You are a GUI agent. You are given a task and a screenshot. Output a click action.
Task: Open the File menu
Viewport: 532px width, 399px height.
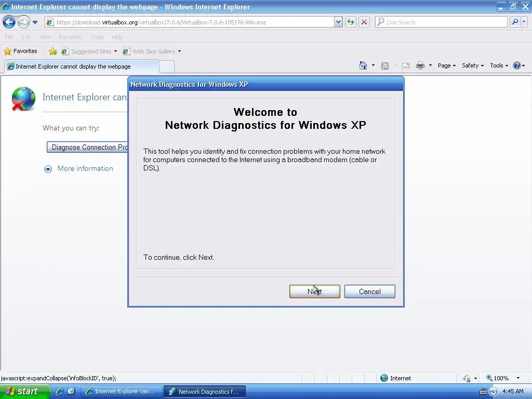pyautogui.click(x=9, y=37)
